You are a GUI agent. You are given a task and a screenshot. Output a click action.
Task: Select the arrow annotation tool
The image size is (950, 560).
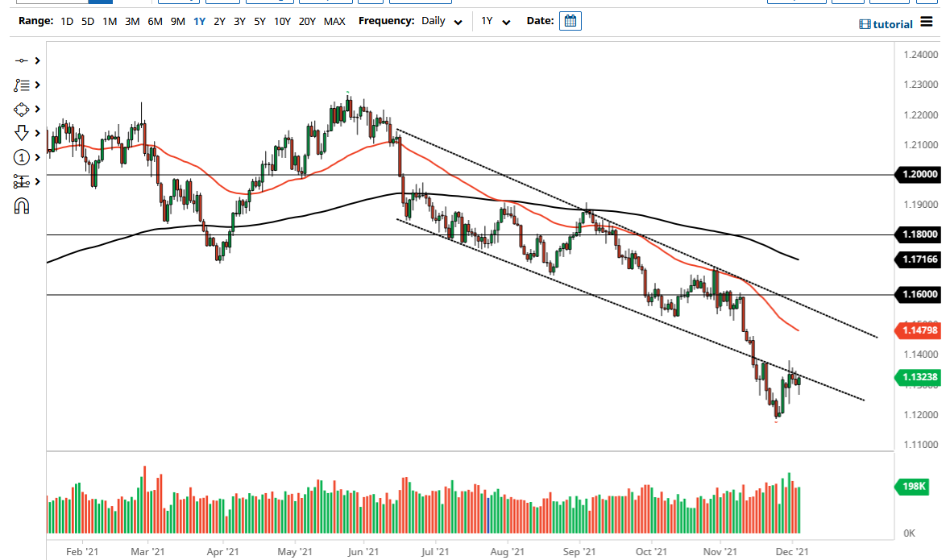click(x=21, y=133)
